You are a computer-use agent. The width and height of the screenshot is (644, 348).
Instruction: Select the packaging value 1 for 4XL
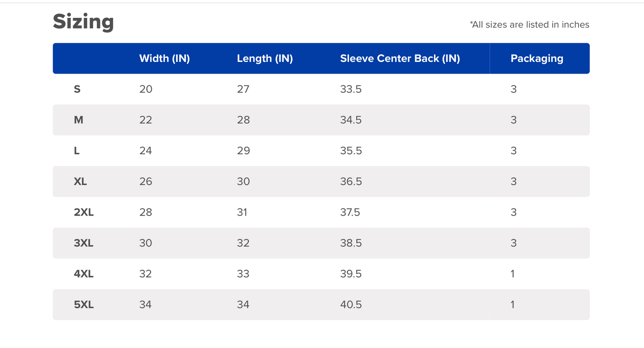click(x=513, y=274)
